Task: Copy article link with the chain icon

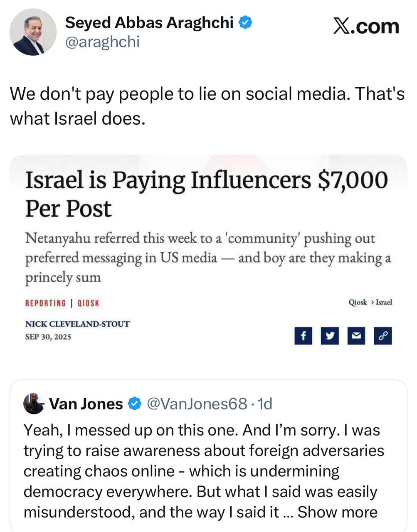Action: click(x=382, y=336)
